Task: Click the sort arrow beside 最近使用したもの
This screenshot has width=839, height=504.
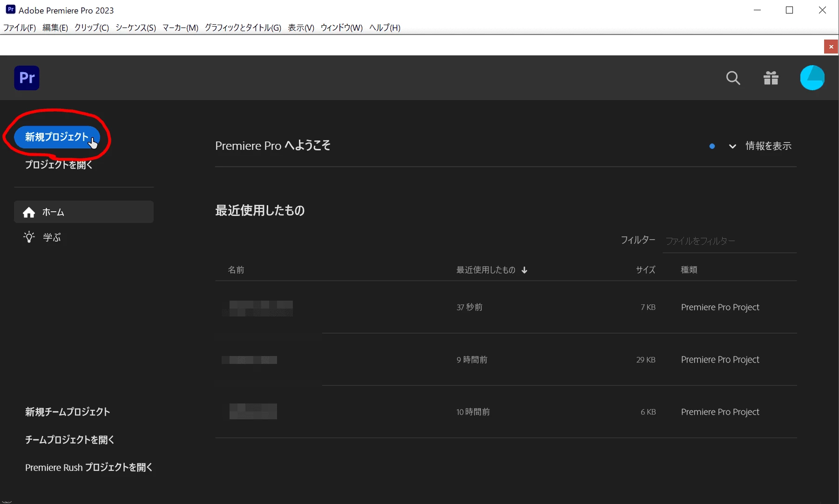Action: (524, 270)
